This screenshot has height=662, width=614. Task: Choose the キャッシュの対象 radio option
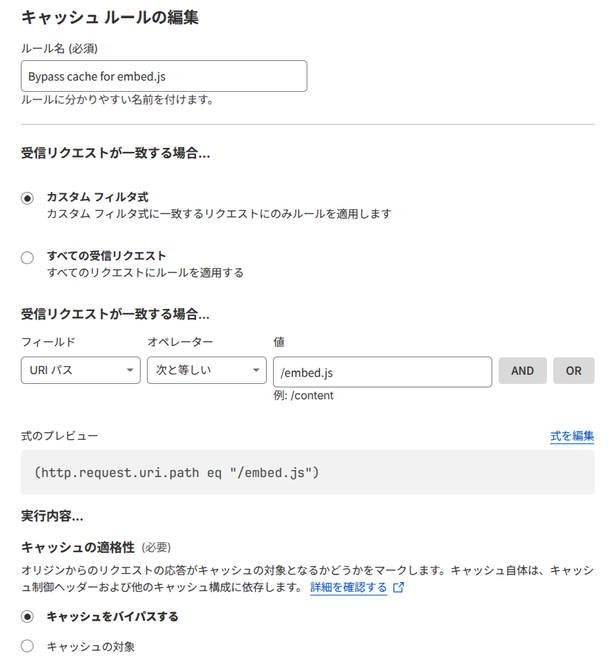pos(28,647)
